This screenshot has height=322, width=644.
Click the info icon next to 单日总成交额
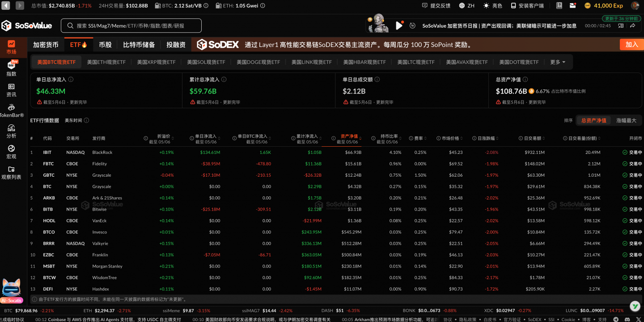coord(377,80)
